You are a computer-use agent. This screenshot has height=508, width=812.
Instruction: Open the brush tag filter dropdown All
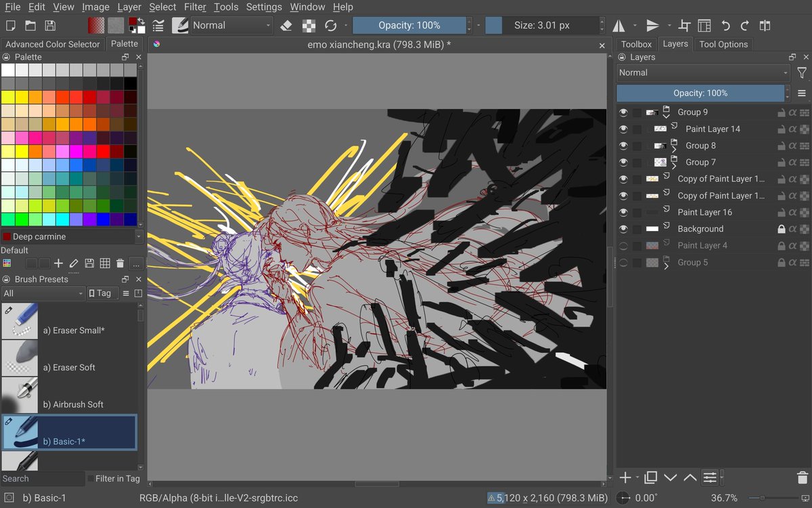43,293
